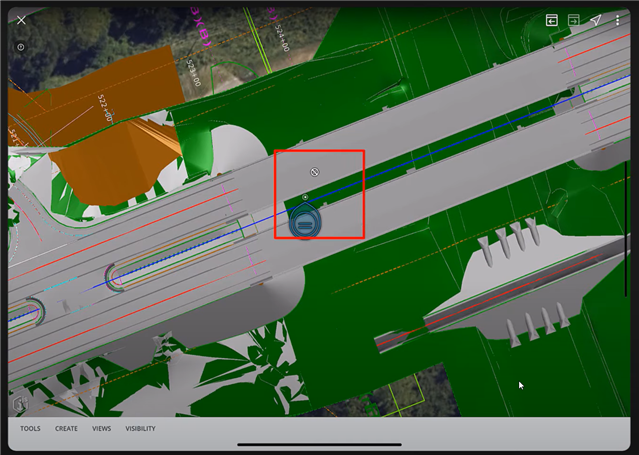The width and height of the screenshot is (639, 455).
Task: Open the CREATE menu
Action: (x=66, y=428)
